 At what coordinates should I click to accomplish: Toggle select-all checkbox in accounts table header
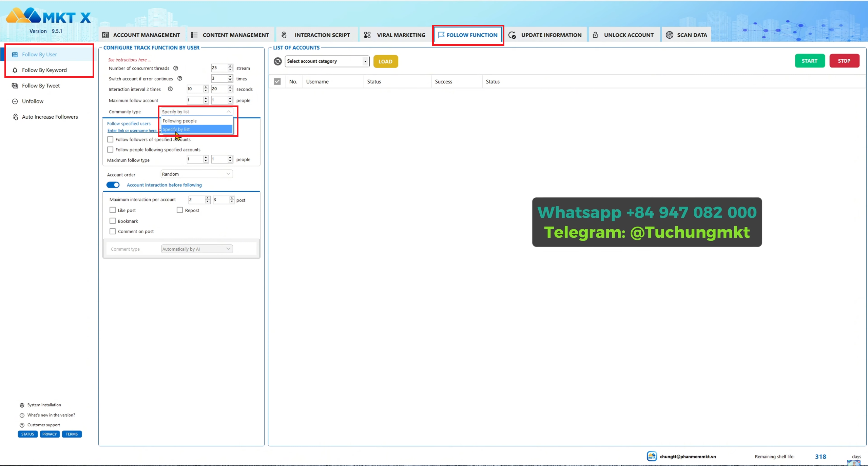(x=277, y=81)
